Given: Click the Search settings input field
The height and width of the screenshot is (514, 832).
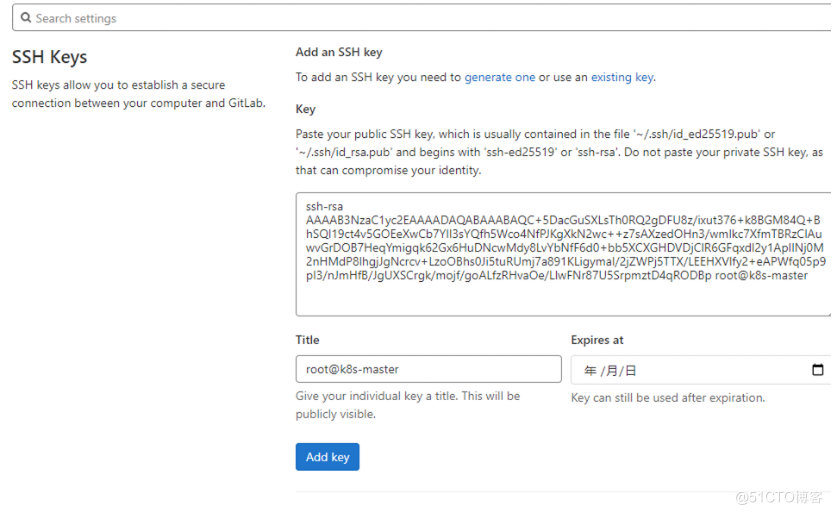Looking at the screenshot, I should 422,18.
